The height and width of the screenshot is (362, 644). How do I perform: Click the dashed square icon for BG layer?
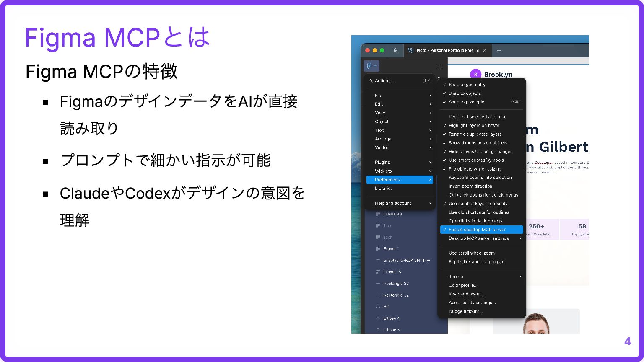(378, 307)
